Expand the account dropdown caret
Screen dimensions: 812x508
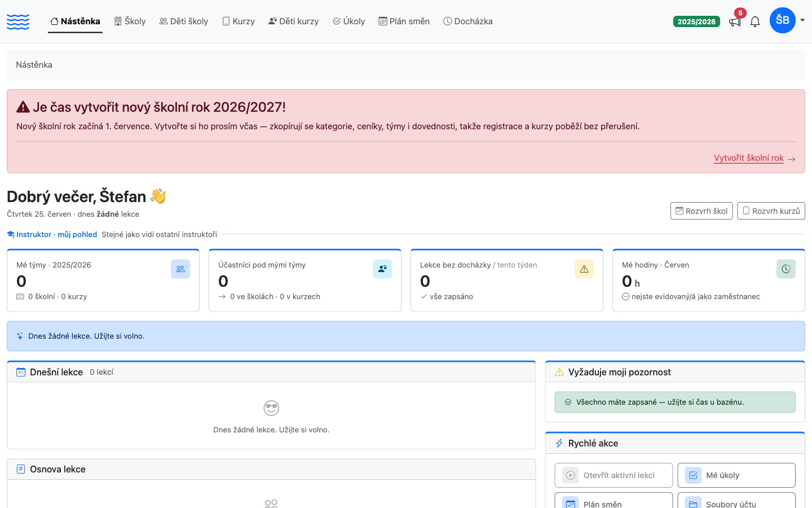(802, 20)
